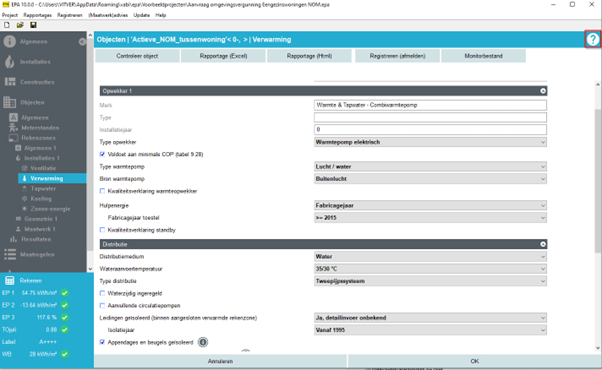602x370 pixels.
Task: Open the Hulpenergie dropdown
Action: click(x=430, y=205)
